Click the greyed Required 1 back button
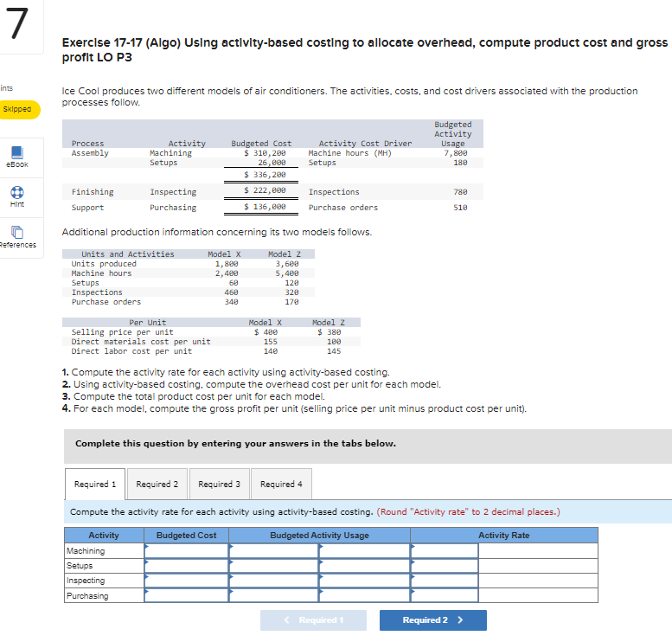 (x=313, y=620)
